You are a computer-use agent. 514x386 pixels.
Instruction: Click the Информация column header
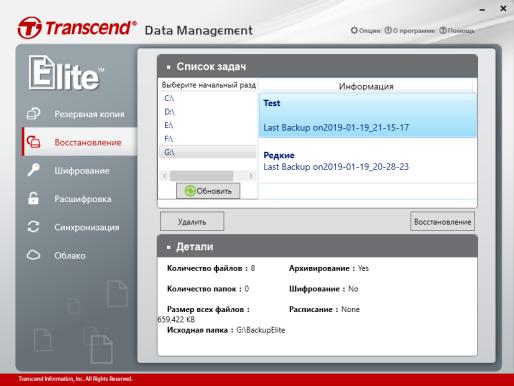point(366,86)
